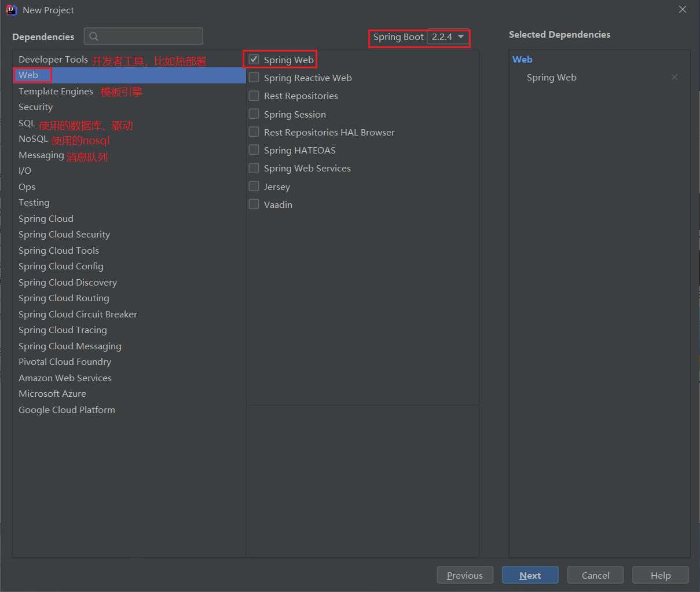
Task: Focus the Dependencies search field
Action: click(144, 36)
